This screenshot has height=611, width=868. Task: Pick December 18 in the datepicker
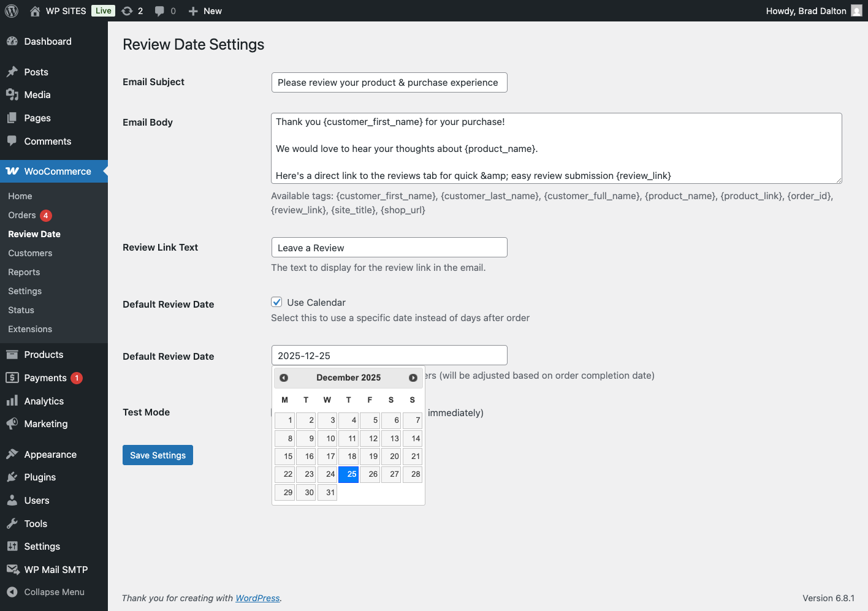point(349,457)
